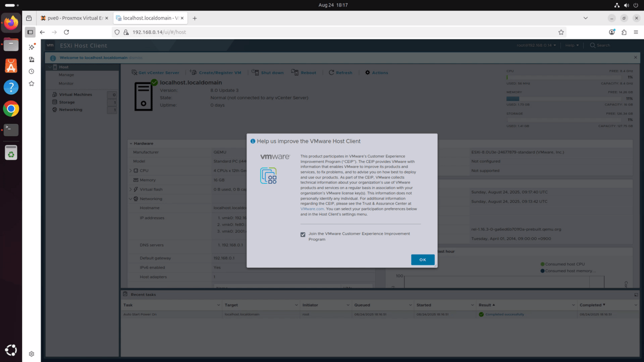Click the Networking navigator icon
The height and width of the screenshot is (362, 644).
(x=55, y=110)
